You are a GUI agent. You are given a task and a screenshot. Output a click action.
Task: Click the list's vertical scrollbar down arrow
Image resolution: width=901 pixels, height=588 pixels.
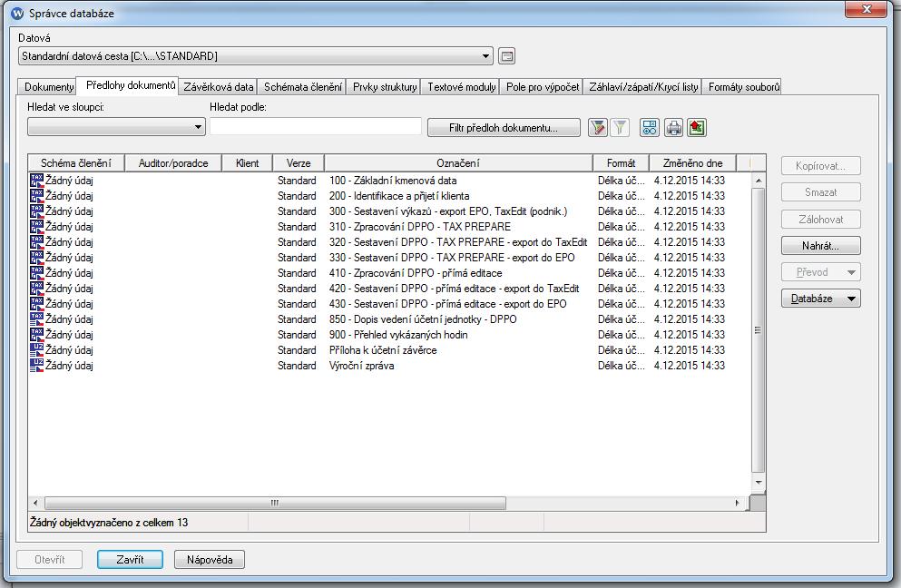click(x=759, y=482)
